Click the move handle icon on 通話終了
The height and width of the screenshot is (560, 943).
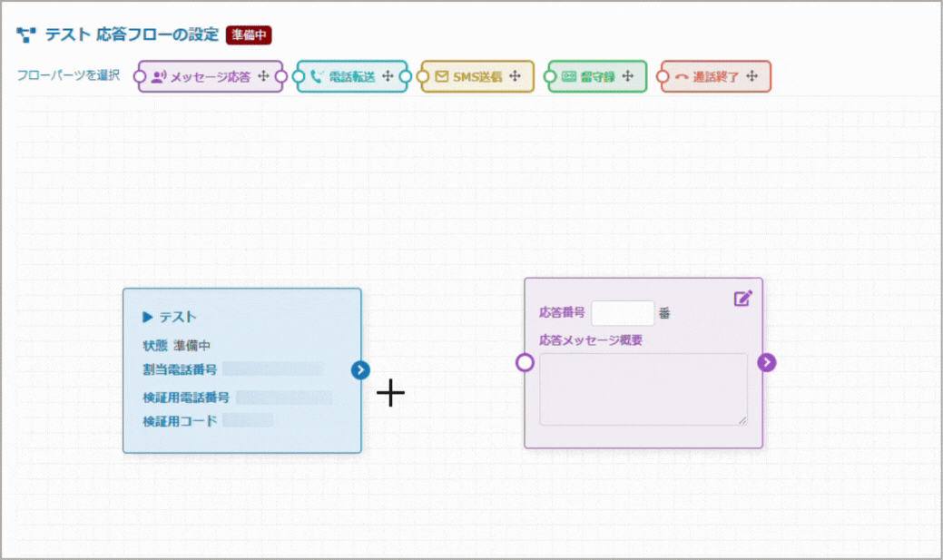coord(751,76)
